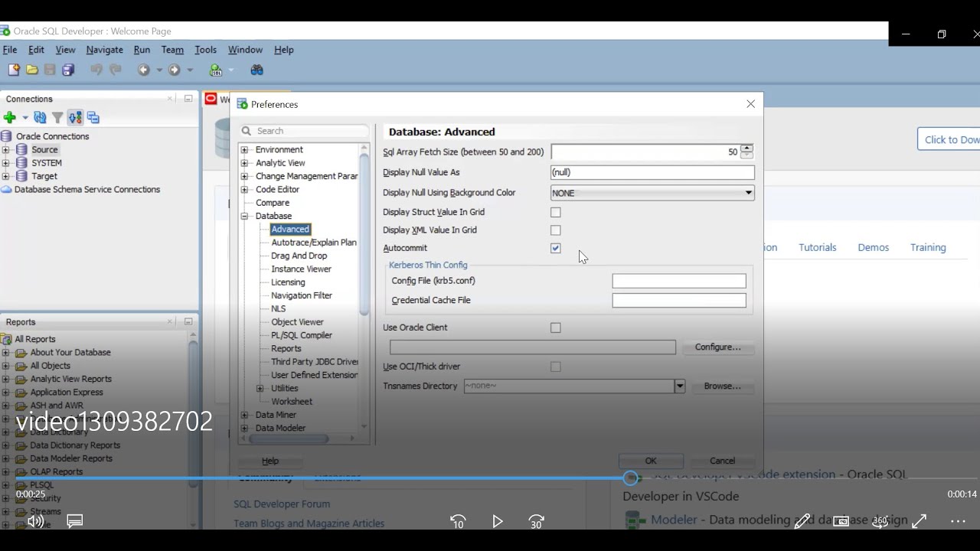Close the Preferences dialog with X
The image size is (980, 551).
click(x=750, y=104)
